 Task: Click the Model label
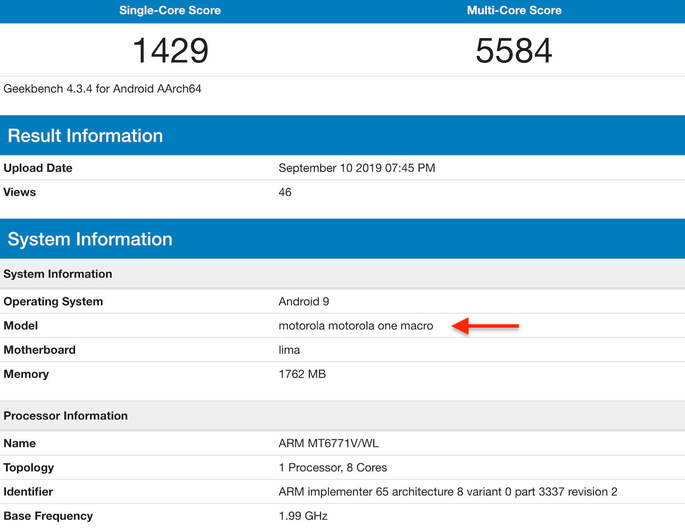tap(21, 326)
